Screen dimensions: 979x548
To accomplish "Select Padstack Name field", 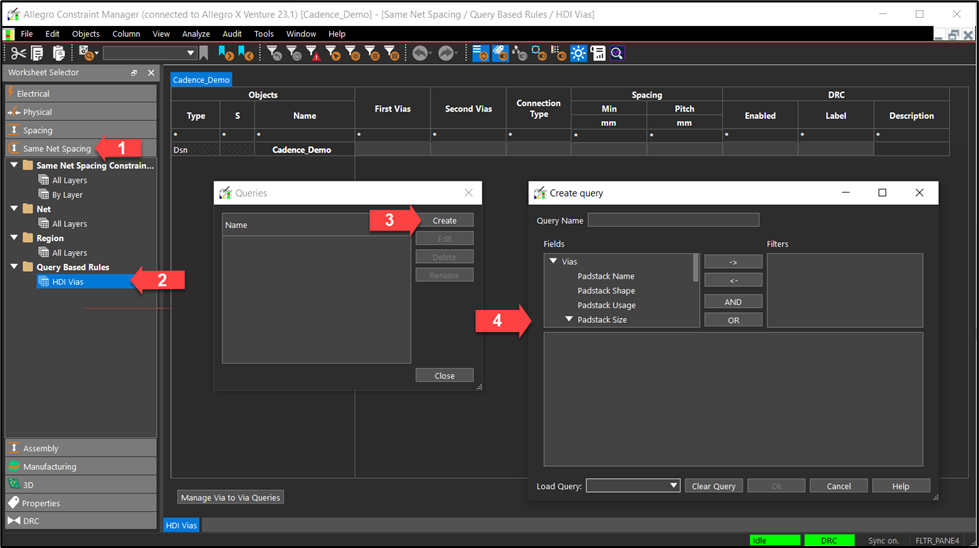I will tap(606, 276).
